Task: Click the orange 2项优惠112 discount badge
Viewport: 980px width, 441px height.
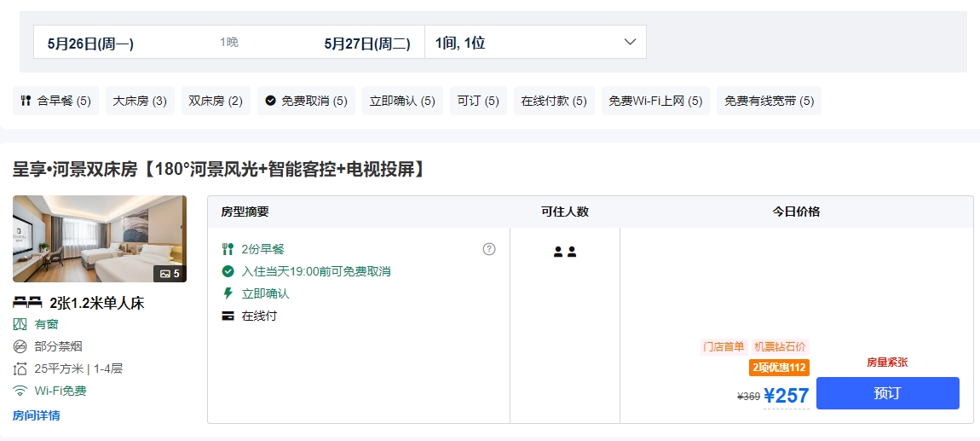Action: (x=779, y=368)
